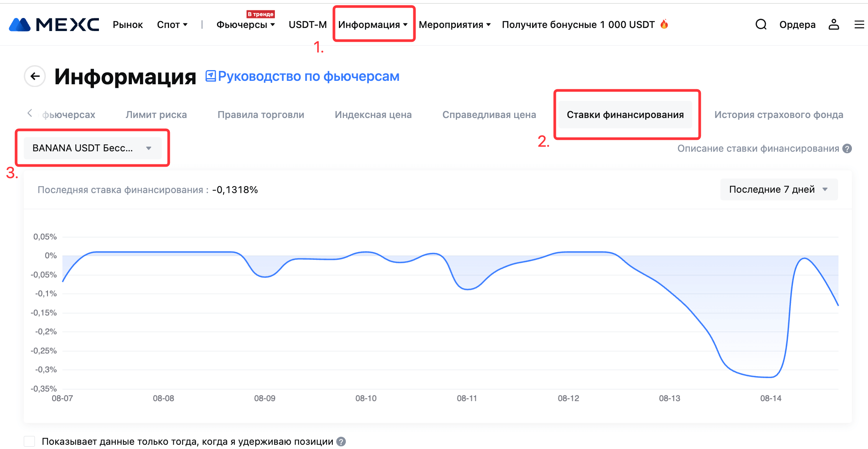Image resolution: width=868 pixels, height=449 pixels.
Task: Open the search magnifier icon
Action: coord(761,25)
